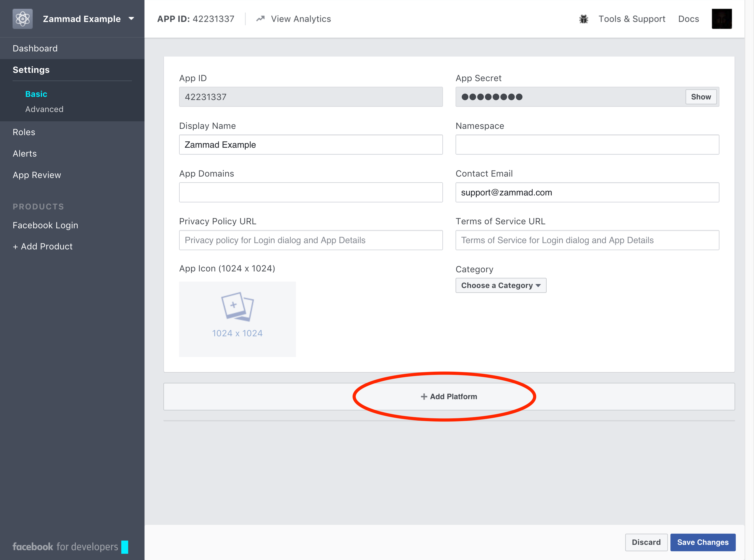This screenshot has height=560, width=754.
Task: Click into the App Domains field
Action: click(x=311, y=193)
